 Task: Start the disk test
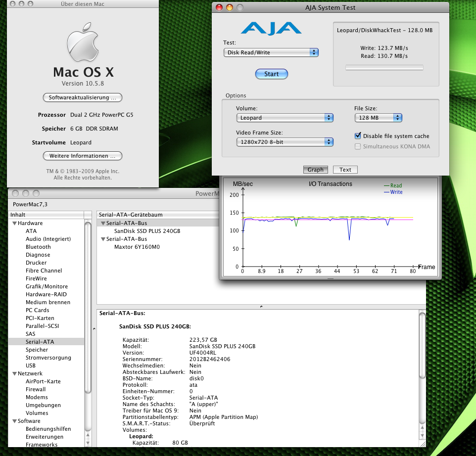tap(271, 74)
